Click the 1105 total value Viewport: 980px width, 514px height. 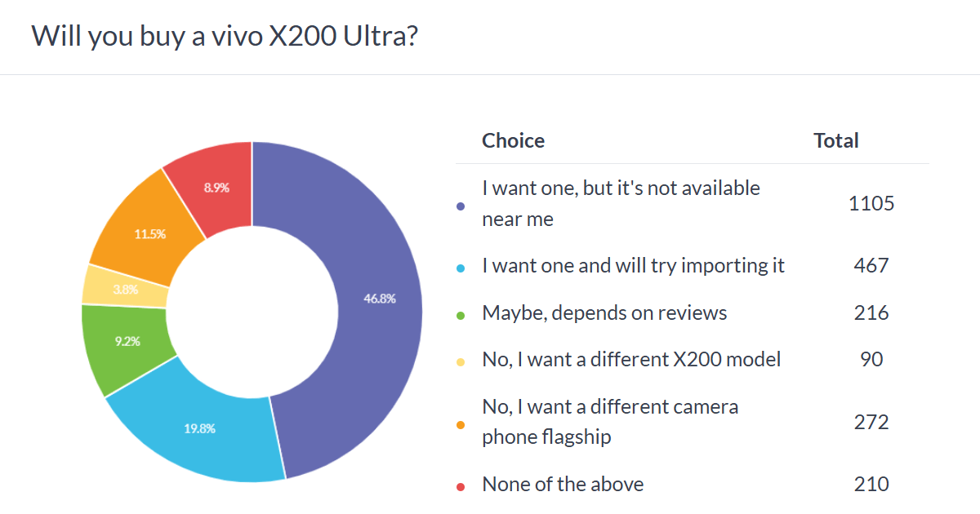point(871,203)
